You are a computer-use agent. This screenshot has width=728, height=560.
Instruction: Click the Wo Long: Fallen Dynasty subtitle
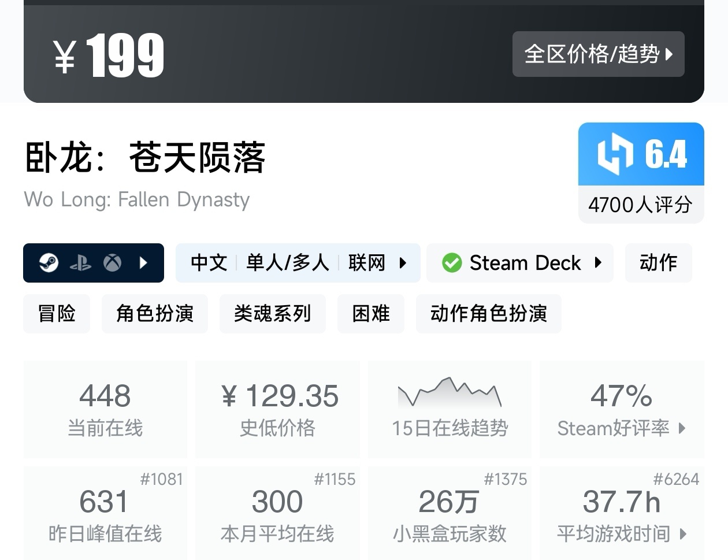point(137,199)
